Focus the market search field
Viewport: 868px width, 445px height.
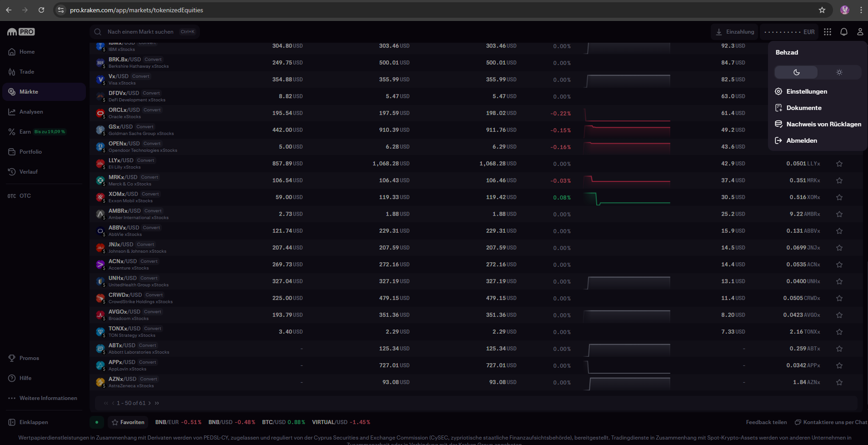pyautogui.click(x=145, y=32)
